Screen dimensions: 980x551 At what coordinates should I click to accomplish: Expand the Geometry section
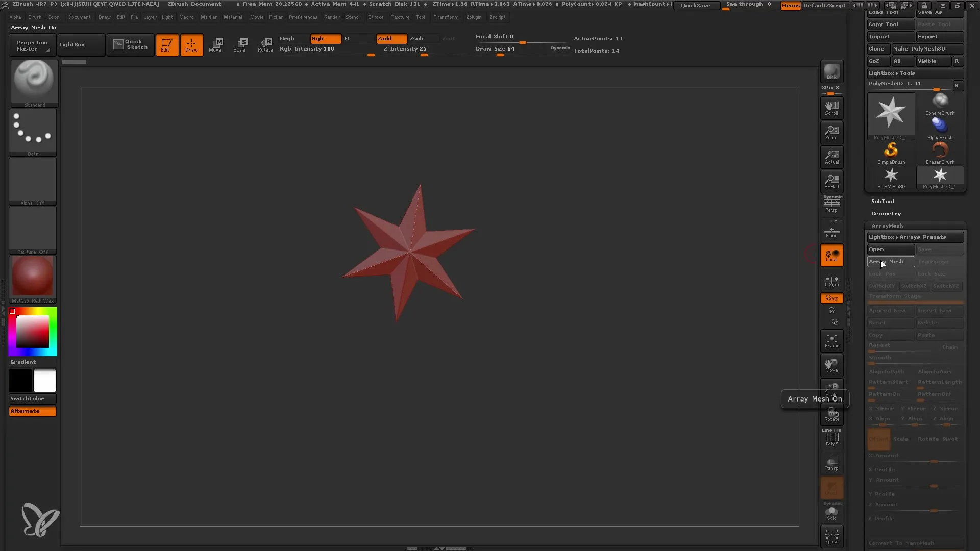[x=886, y=213]
